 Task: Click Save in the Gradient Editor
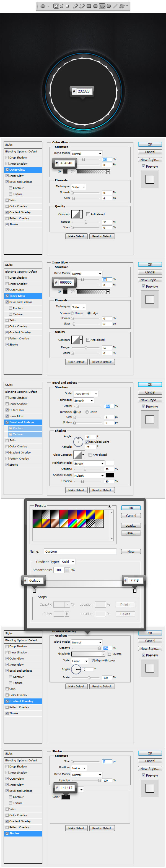(131, 533)
